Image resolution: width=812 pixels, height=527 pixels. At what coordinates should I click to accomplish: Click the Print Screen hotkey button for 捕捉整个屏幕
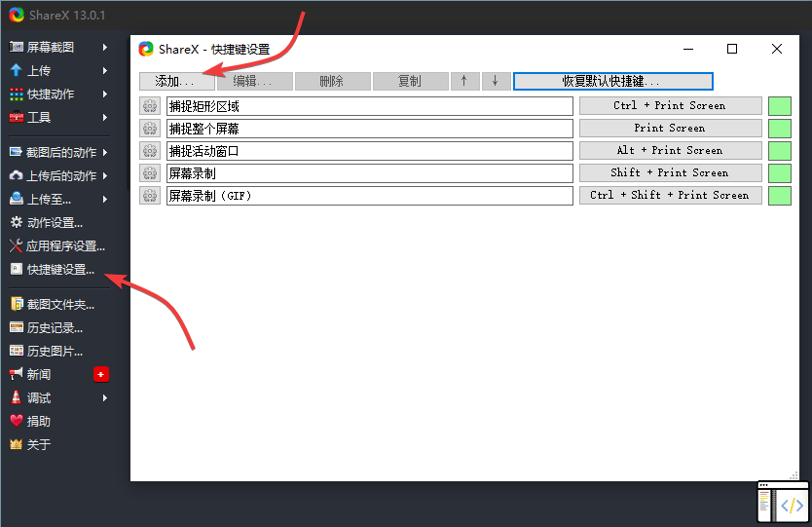pos(670,128)
